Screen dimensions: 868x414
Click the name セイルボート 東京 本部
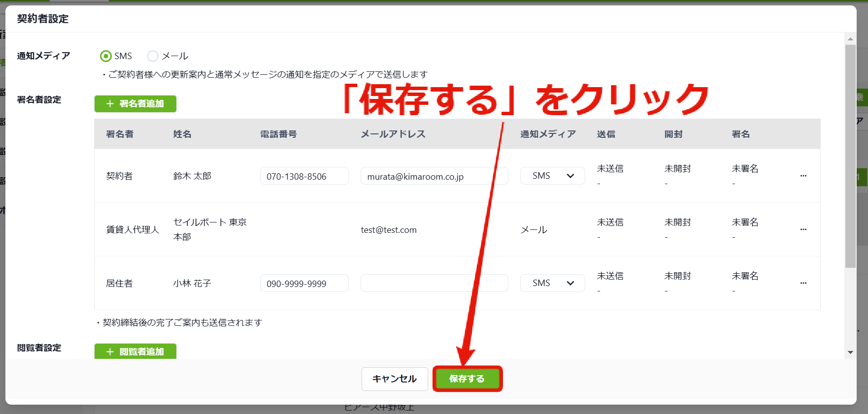pos(210,229)
